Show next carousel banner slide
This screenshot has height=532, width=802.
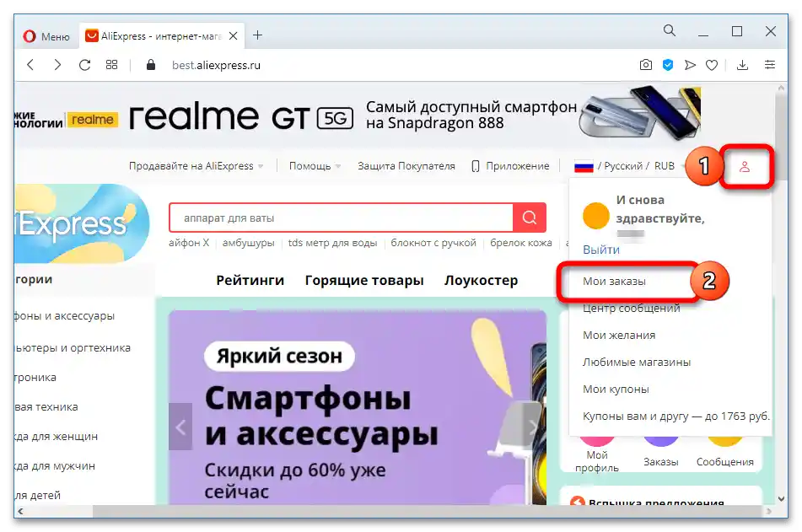pos(533,427)
